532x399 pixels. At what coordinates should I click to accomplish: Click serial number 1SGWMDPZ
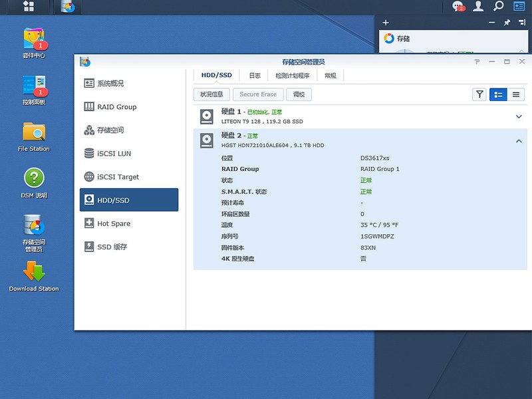(377, 237)
